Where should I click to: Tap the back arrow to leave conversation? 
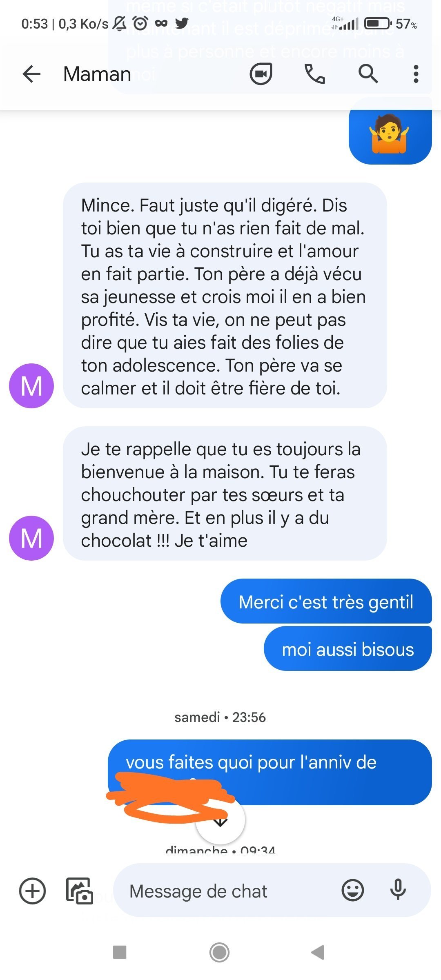[31, 74]
